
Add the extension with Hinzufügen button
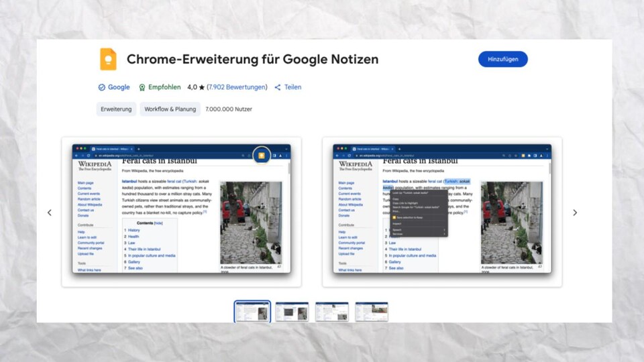pyautogui.click(x=502, y=59)
